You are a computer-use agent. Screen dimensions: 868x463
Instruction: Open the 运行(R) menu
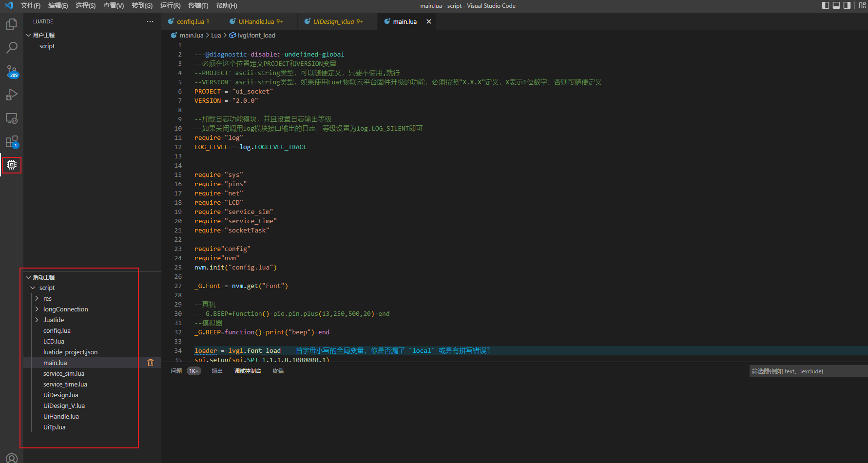[170, 5]
